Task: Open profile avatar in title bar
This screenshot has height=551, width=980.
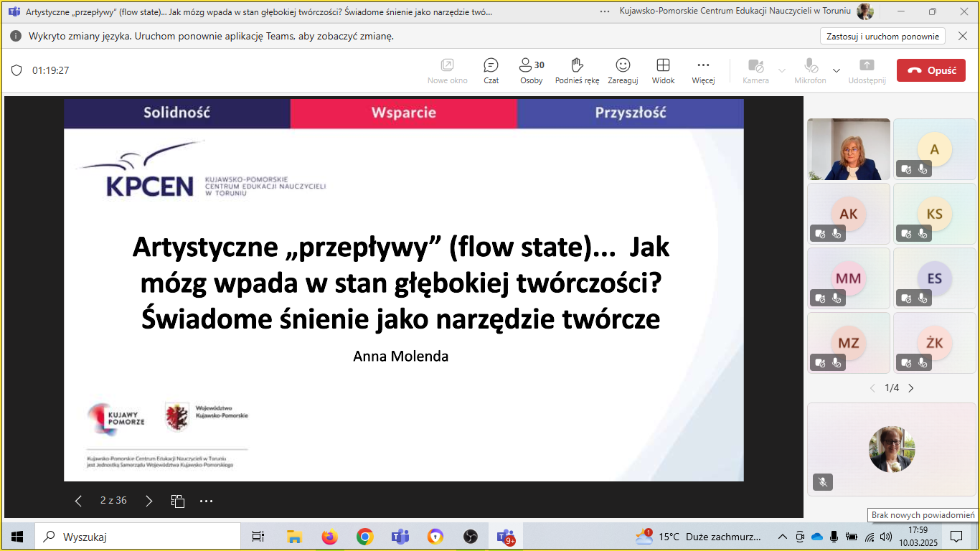Action: pyautogui.click(x=865, y=11)
